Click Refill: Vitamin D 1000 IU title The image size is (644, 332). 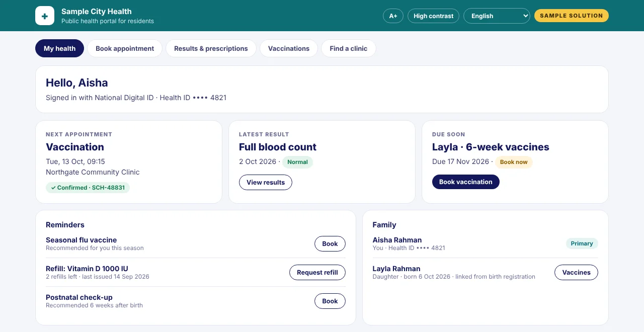(87, 269)
